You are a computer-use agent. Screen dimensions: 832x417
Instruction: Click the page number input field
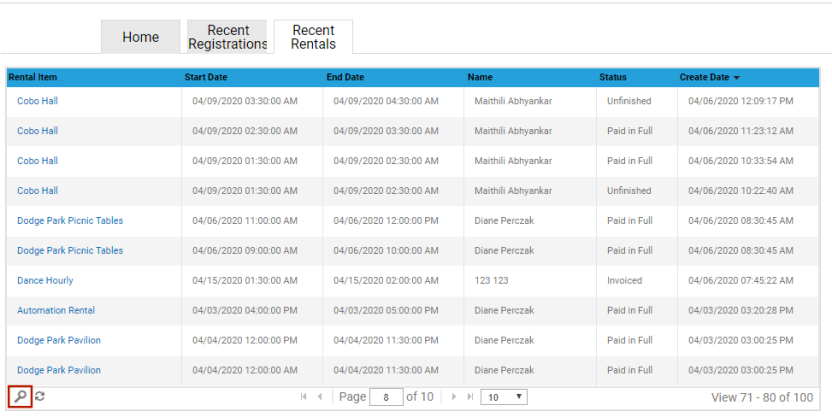[x=385, y=397]
